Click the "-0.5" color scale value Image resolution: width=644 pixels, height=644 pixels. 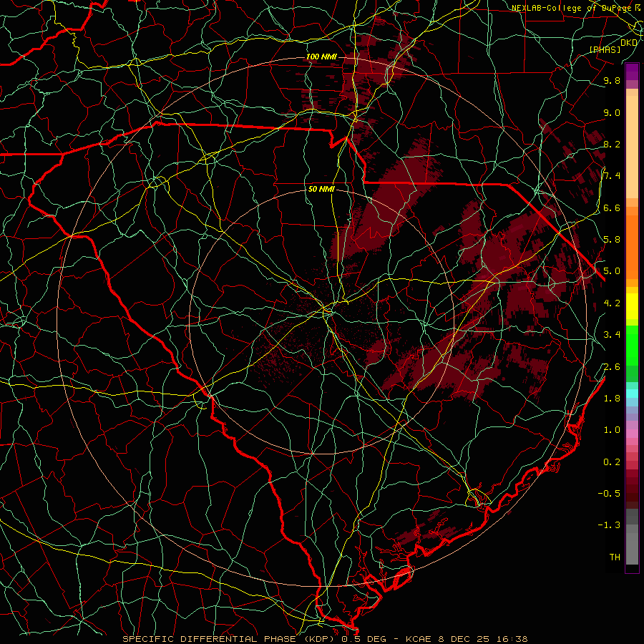(609, 493)
